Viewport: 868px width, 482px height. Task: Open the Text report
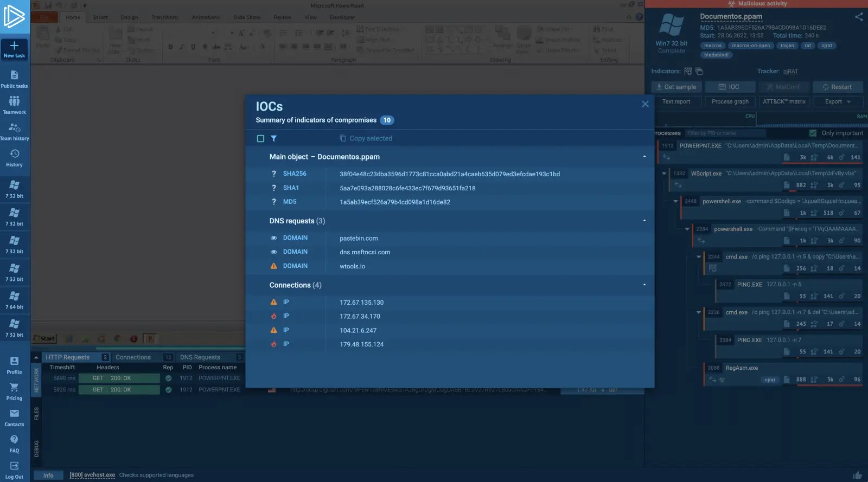(x=676, y=101)
